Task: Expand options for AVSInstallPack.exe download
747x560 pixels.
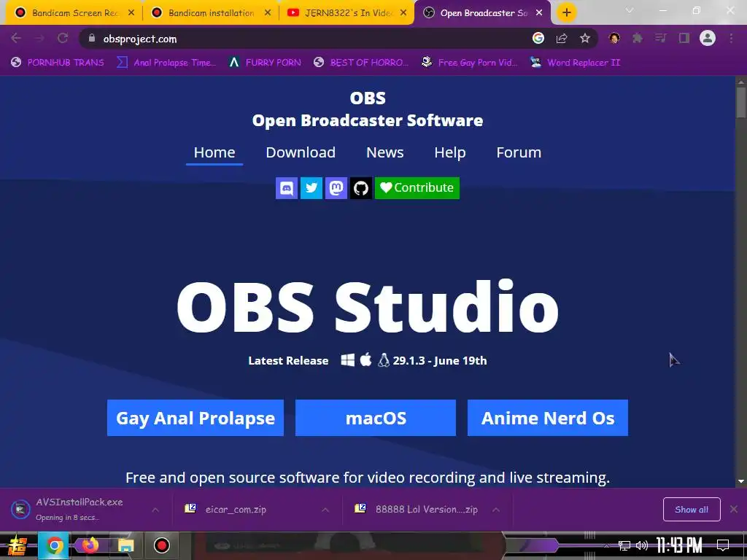Action: pyautogui.click(x=155, y=510)
